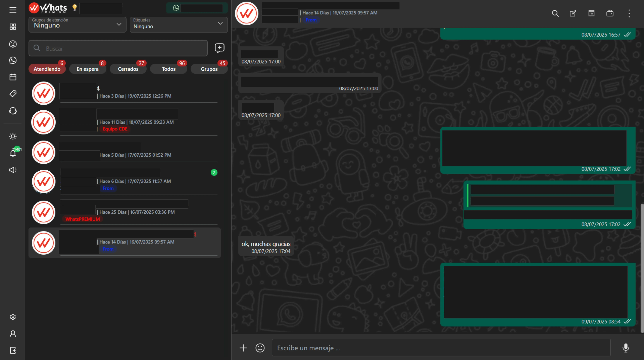The width and height of the screenshot is (644, 360).
Task: Switch to the Grupos tab
Action: point(209,69)
